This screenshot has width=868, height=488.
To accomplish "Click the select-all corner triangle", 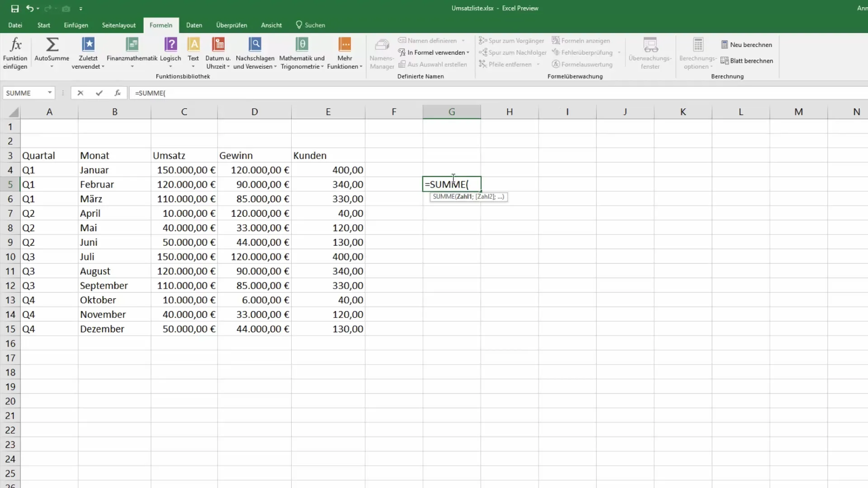I will click(14, 112).
